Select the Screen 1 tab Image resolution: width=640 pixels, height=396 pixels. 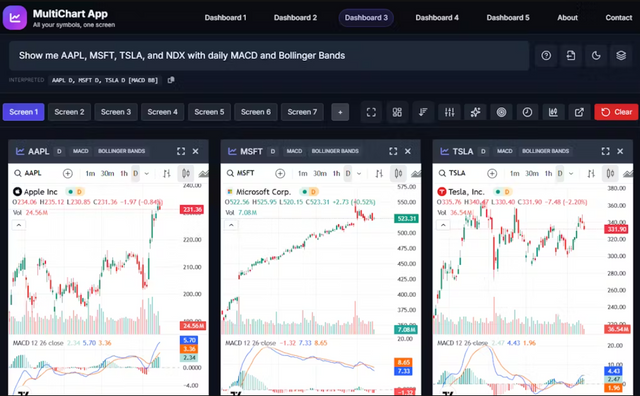click(24, 112)
